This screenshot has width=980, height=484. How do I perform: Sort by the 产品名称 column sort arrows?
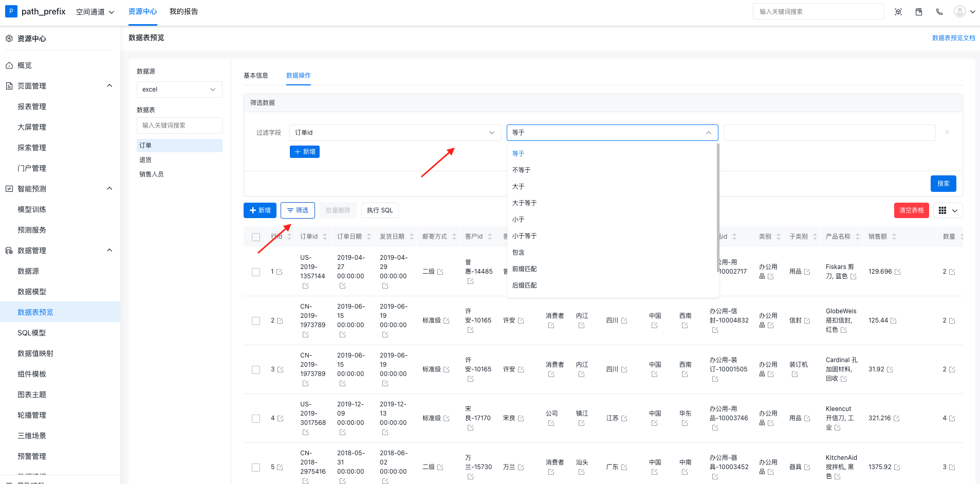coord(858,237)
